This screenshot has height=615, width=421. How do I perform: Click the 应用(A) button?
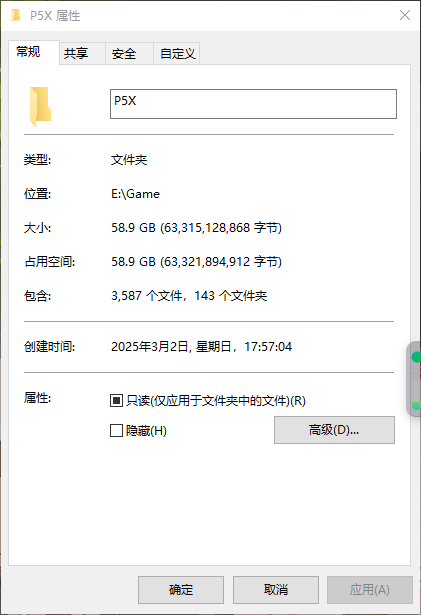coord(370,590)
